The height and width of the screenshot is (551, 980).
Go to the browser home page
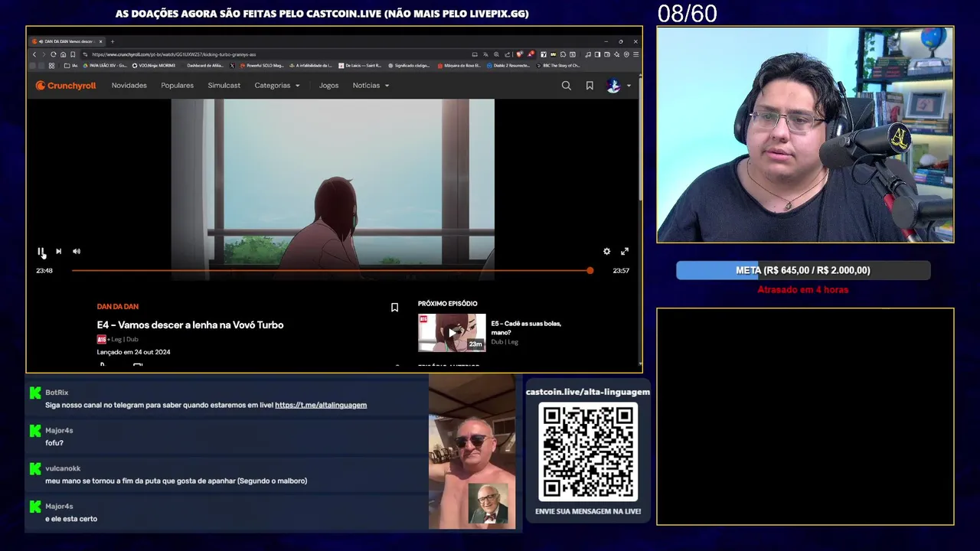point(63,54)
